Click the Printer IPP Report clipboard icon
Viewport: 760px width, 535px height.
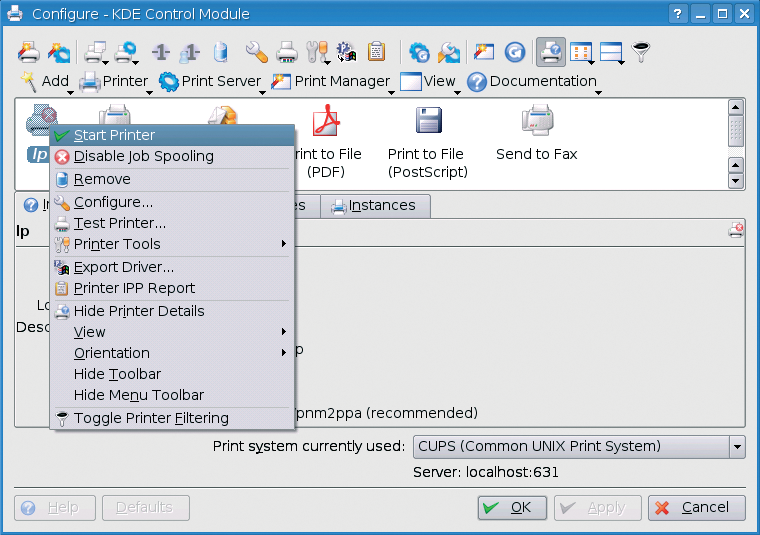[377, 52]
